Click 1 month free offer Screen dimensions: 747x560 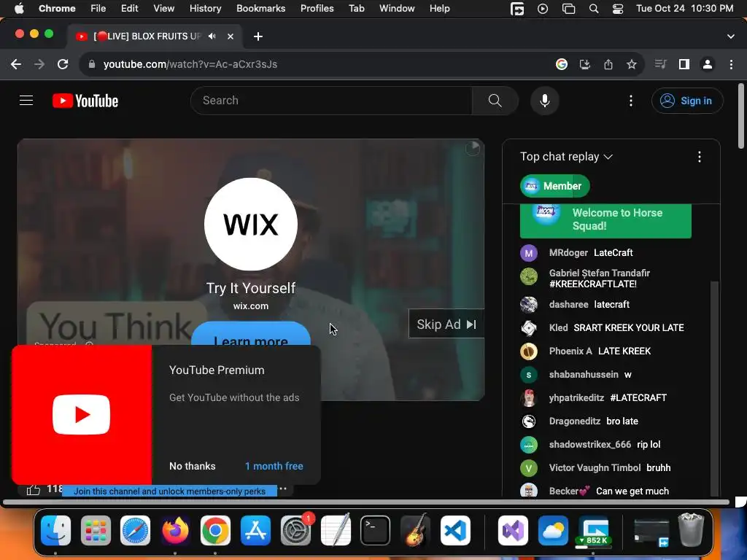click(x=274, y=466)
